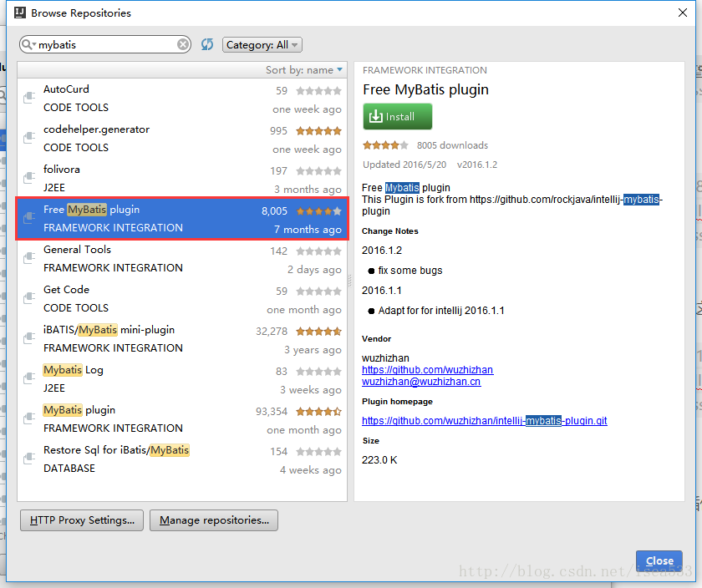Image resolution: width=702 pixels, height=588 pixels.
Task: Click the '3 years ago' date text
Action: [x=313, y=350]
